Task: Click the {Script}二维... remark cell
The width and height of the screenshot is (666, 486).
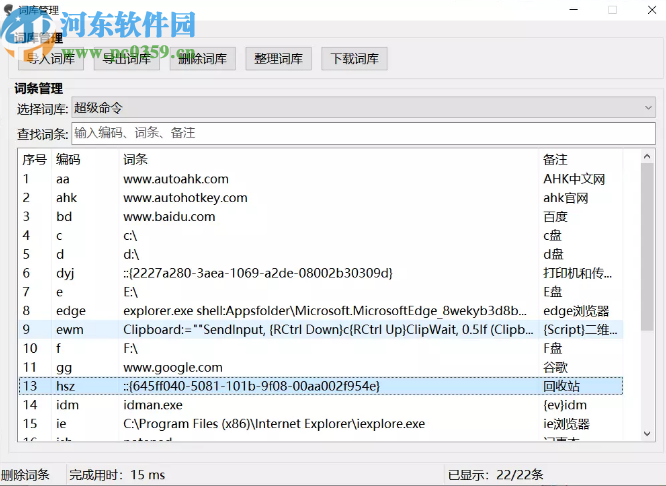Action: tap(580, 329)
